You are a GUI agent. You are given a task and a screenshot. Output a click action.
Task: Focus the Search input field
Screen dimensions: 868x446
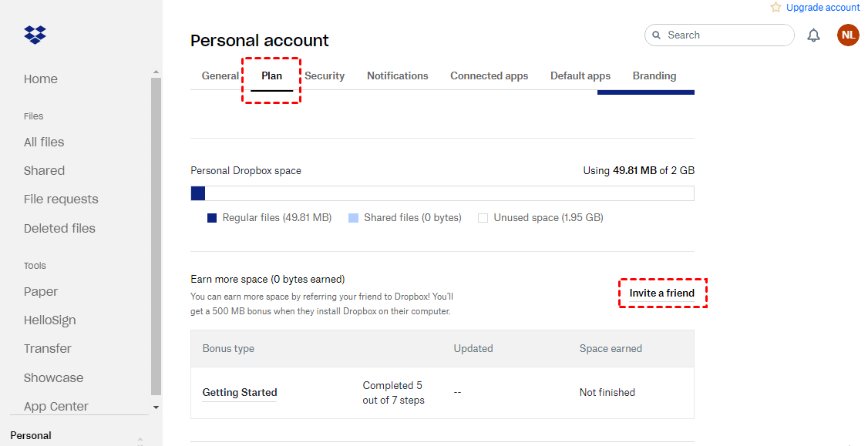(x=719, y=35)
